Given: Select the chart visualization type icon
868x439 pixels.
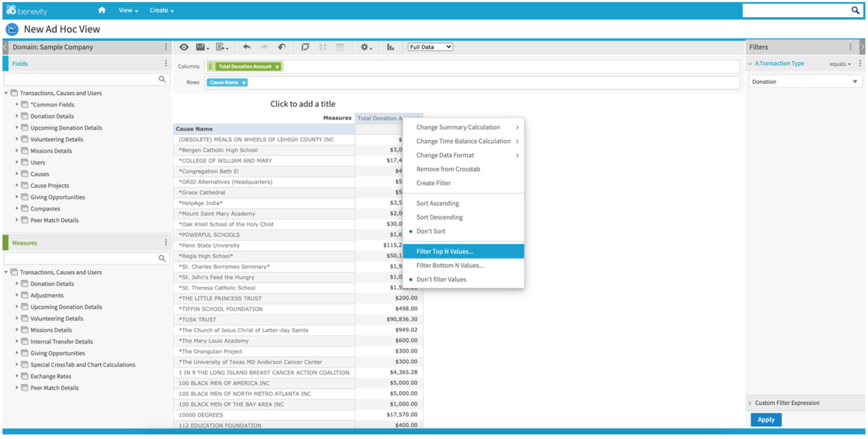Looking at the screenshot, I should point(390,47).
